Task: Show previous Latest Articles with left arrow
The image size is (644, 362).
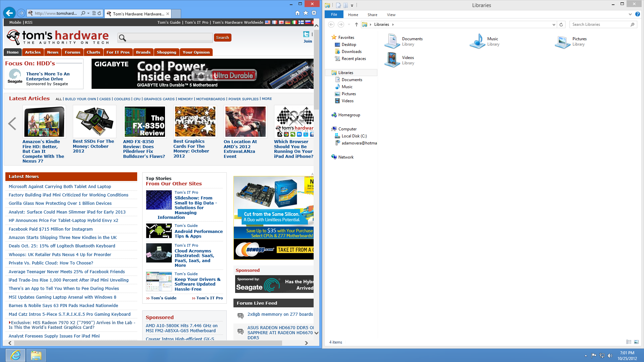Action: tap(12, 124)
